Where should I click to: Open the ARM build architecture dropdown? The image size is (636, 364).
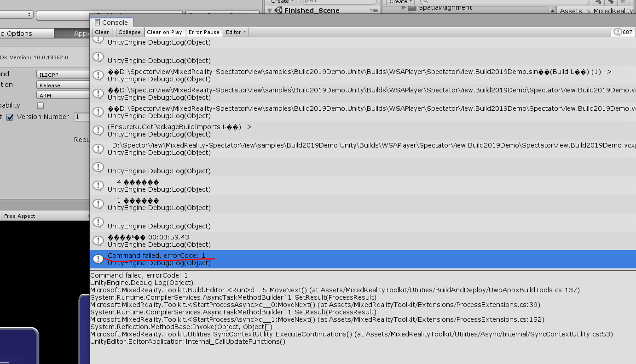coord(62,95)
